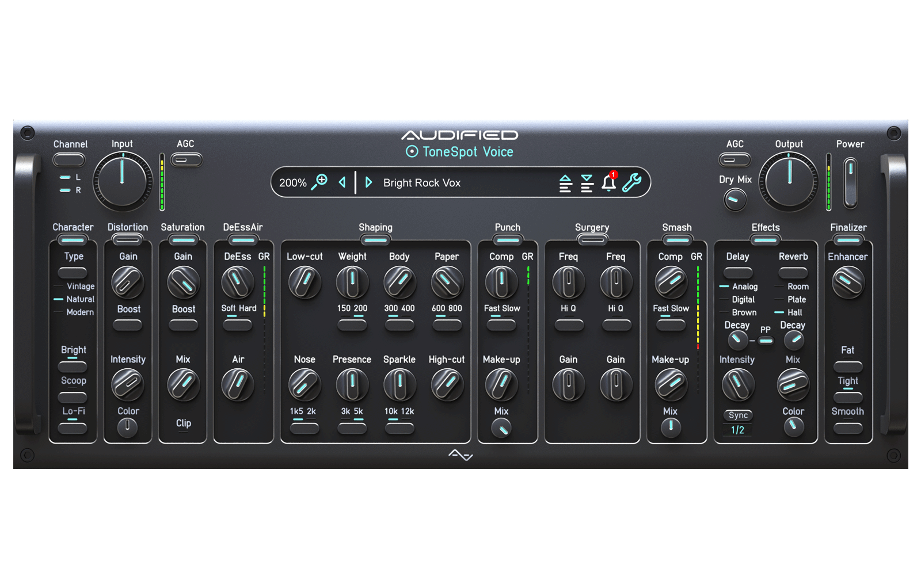The width and height of the screenshot is (921, 588).
Task: Toggle first Surgery Hi Q button
Action: 569,324
